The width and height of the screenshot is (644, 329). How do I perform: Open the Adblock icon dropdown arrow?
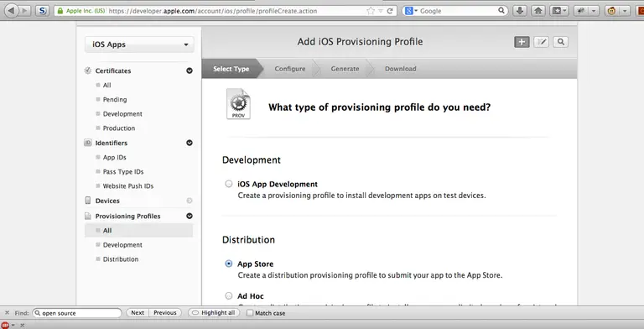point(13,325)
